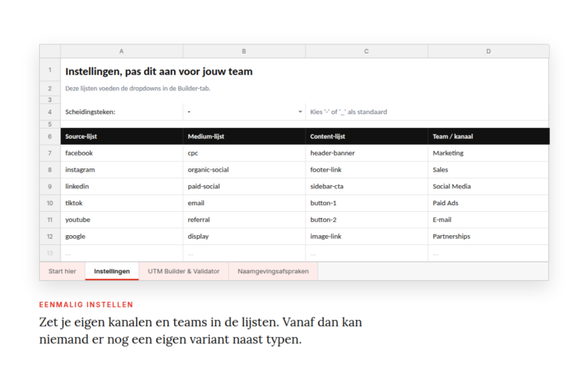Select the 'Partnerships' team cell
This screenshot has height=392, width=588.
coord(488,237)
